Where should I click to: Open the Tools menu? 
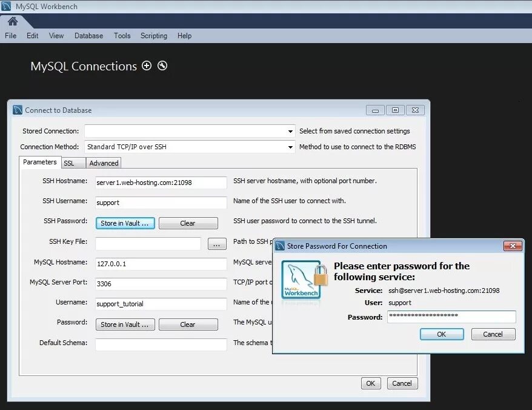pyautogui.click(x=122, y=36)
